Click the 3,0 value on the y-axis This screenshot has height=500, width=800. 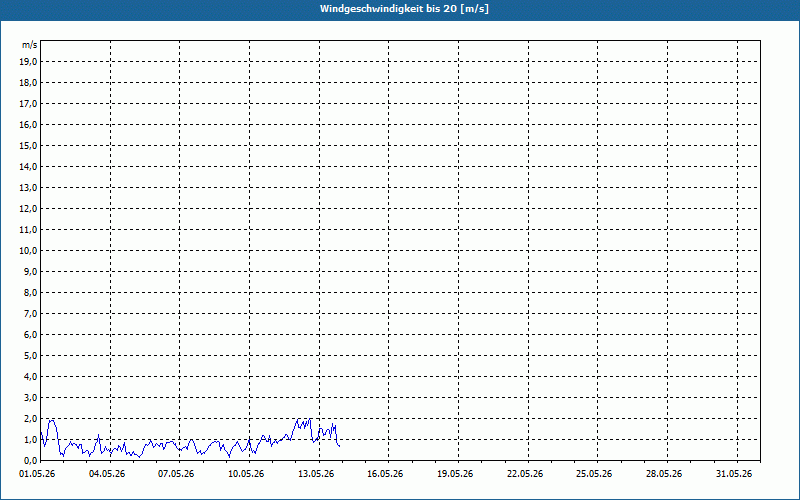[31, 397]
